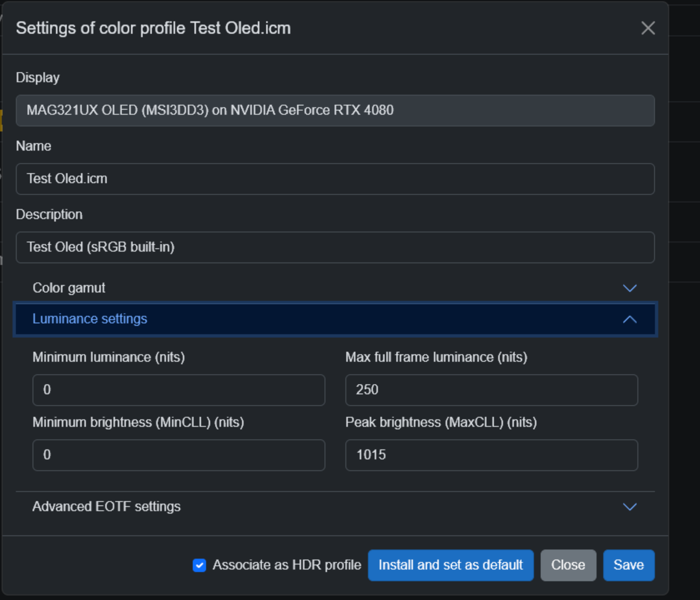Click the 'Associate as HDR profile' label text

287,565
